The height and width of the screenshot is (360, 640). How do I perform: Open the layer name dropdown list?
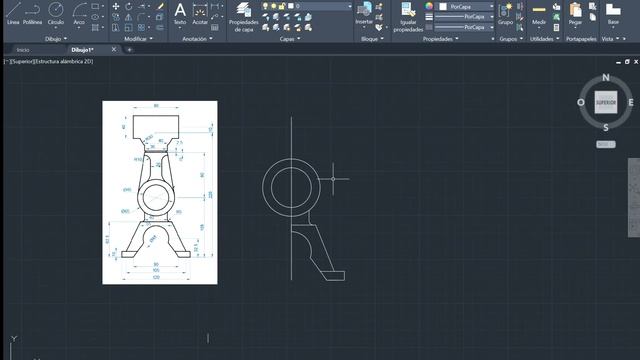(x=350, y=7)
